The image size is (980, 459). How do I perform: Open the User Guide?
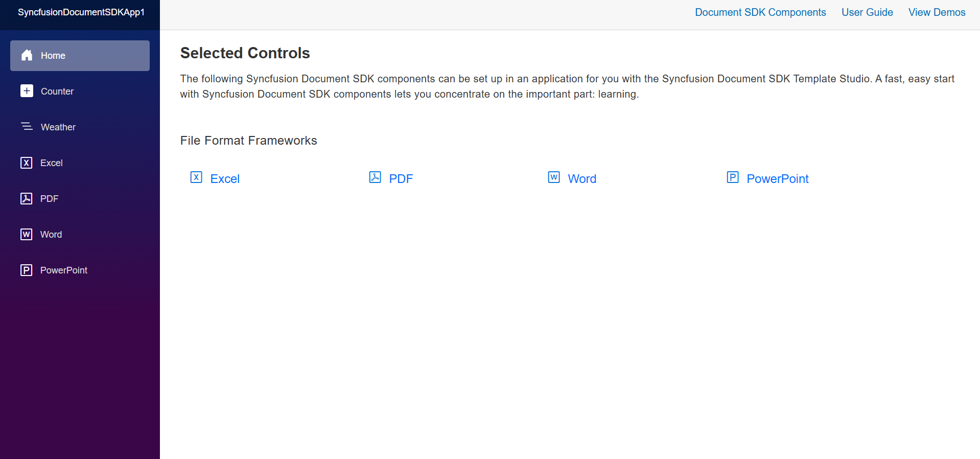pyautogui.click(x=867, y=12)
